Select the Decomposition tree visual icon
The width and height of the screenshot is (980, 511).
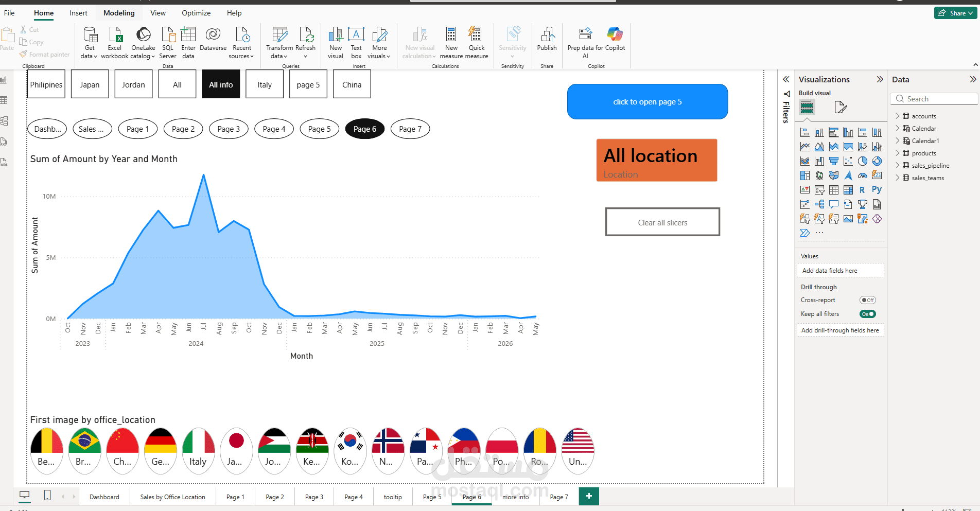coord(819,204)
